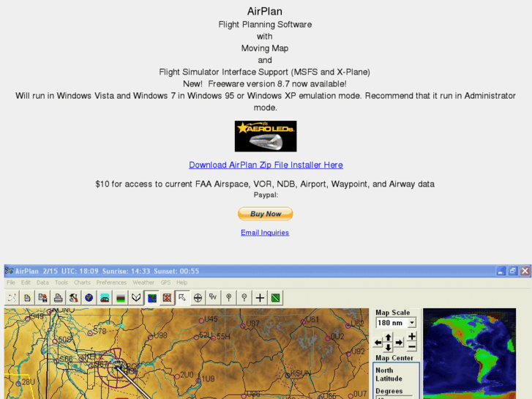Select the crosshair center-map tool
This screenshot has height=399, width=532.
[198, 298]
